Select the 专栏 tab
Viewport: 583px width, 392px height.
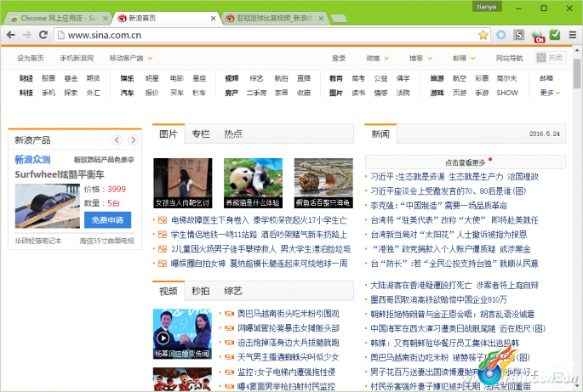pyautogui.click(x=201, y=134)
